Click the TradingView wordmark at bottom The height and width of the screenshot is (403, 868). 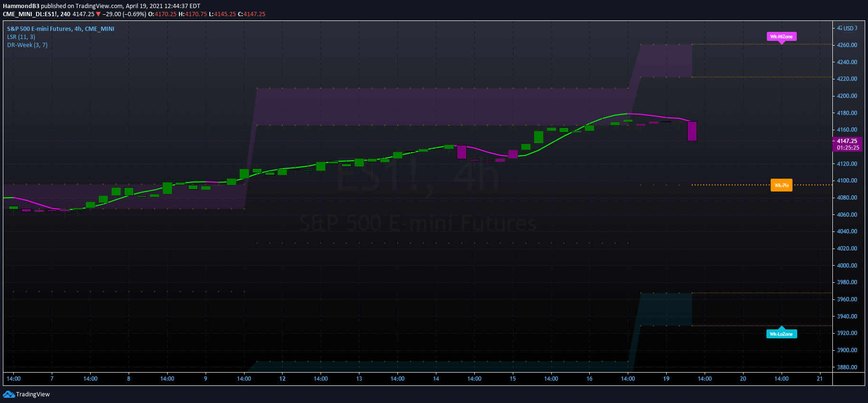pos(33,394)
